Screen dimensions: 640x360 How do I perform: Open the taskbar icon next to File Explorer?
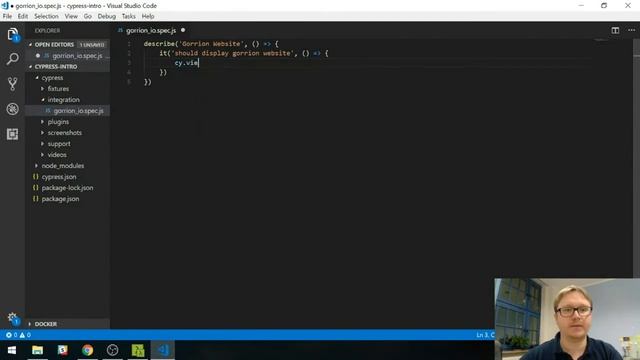(x=62, y=350)
